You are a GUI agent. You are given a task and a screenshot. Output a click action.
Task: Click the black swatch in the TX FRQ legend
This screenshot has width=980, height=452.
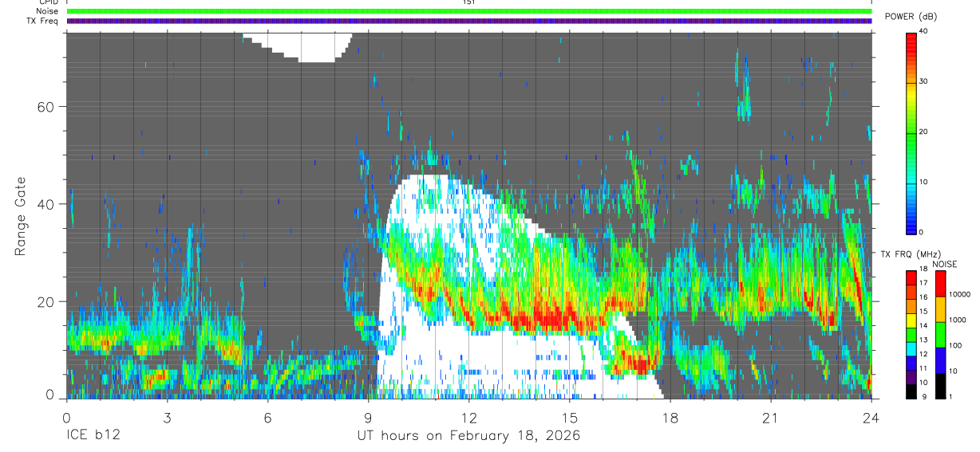pyautogui.click(x=911, y=390)
